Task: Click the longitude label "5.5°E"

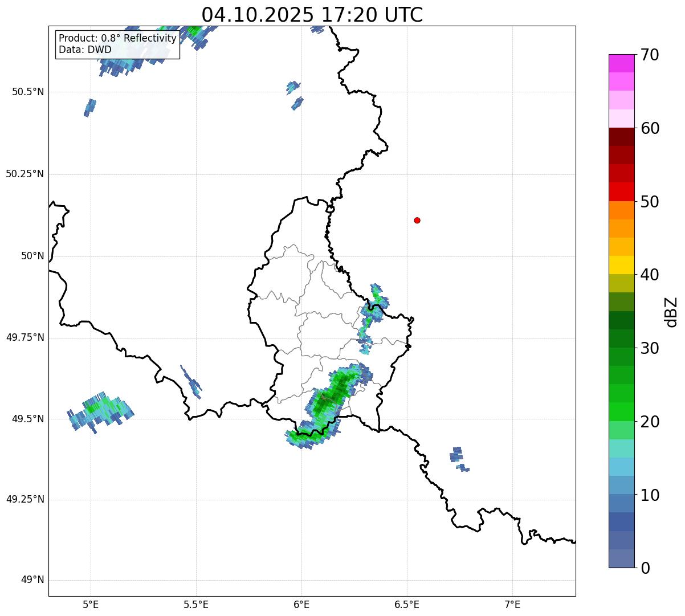Action: tap(196, 604)
